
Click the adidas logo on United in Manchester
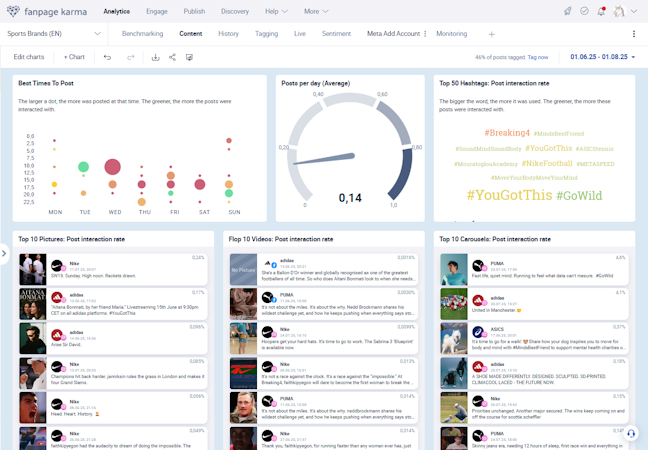pyautogui.click(x=479, y=300)
